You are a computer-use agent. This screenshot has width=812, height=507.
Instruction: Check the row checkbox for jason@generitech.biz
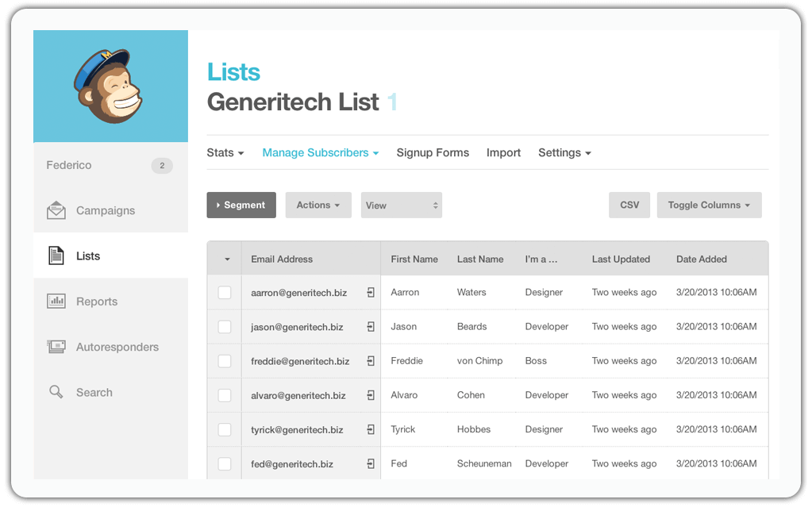(x=224, y=326)
